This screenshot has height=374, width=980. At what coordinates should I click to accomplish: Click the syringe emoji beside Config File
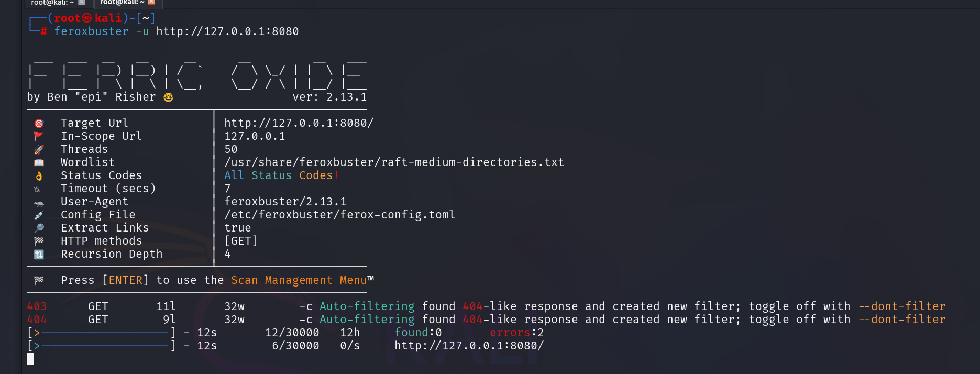[39, 215]
